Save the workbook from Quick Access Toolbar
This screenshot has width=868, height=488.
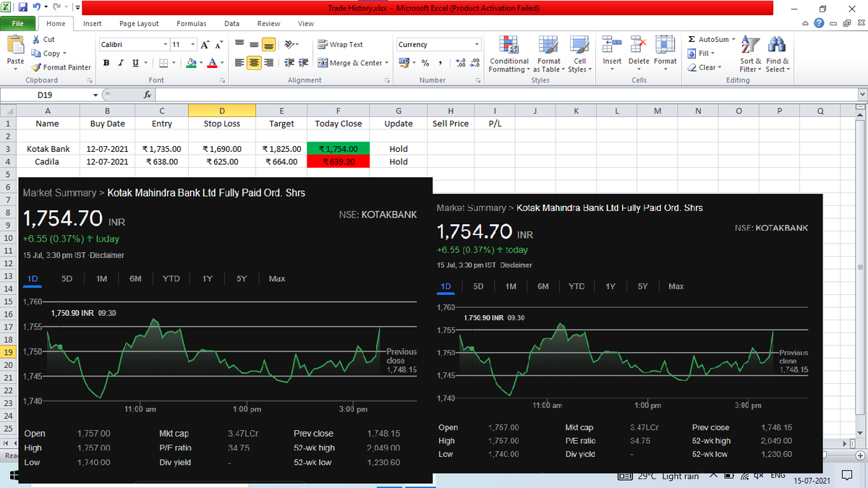pos(22,8)
